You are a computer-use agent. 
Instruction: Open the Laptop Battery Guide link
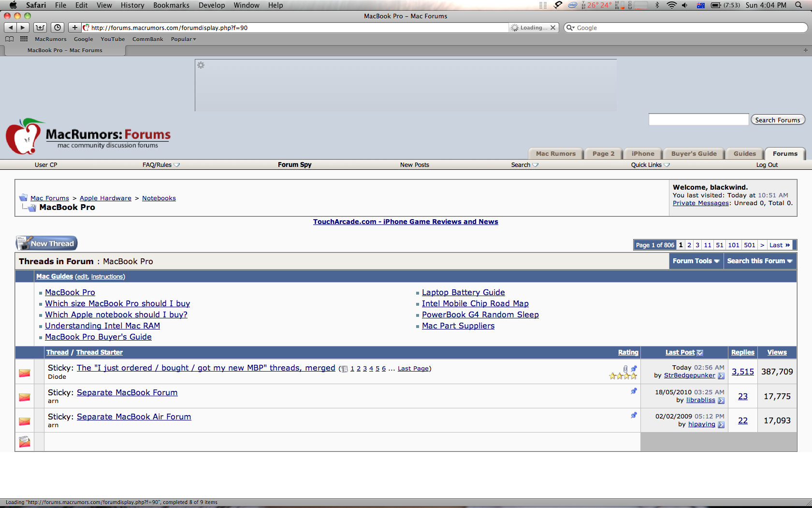pyautogui.click(x=463, y=292)
